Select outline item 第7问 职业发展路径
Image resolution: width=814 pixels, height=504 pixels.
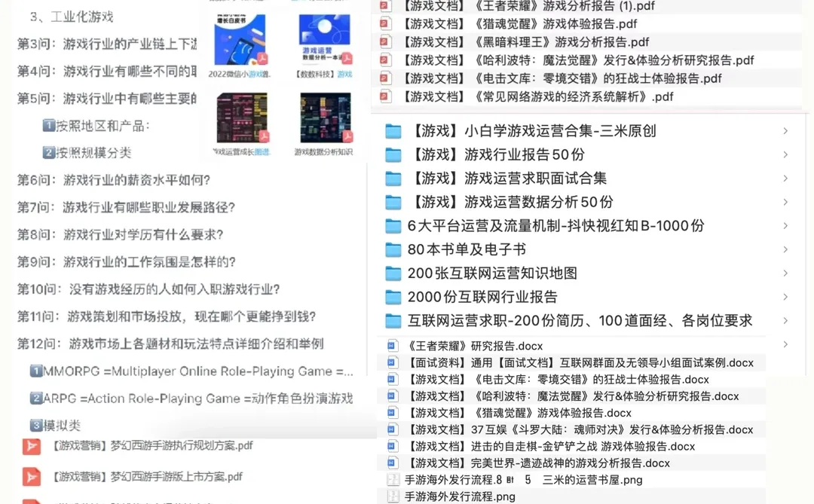coord(126,208)
